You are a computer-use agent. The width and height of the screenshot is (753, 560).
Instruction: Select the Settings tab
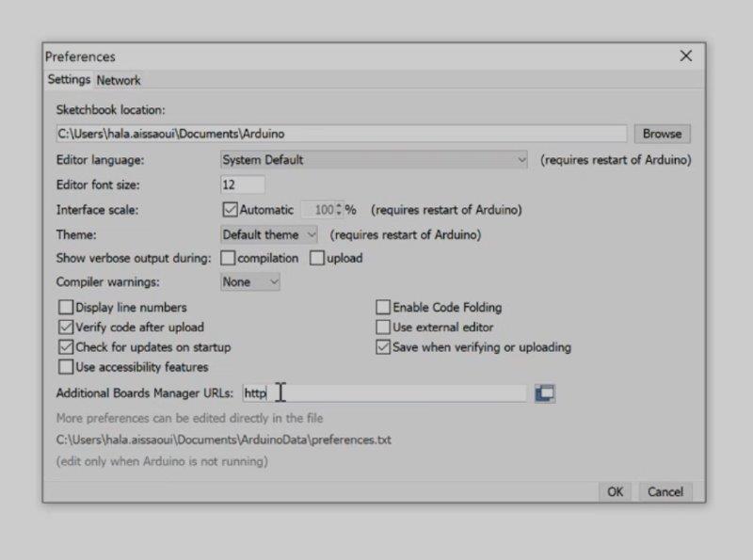[x=69, y=79]
